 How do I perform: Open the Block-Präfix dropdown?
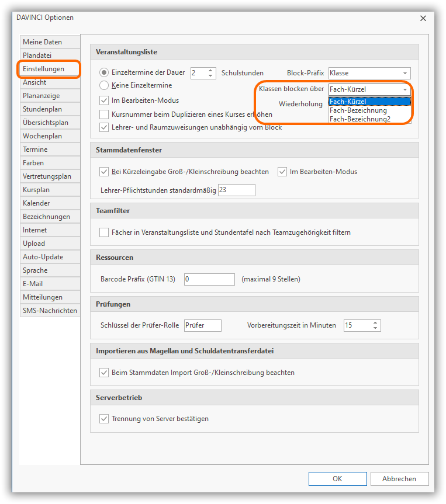(x=405, y=74)
